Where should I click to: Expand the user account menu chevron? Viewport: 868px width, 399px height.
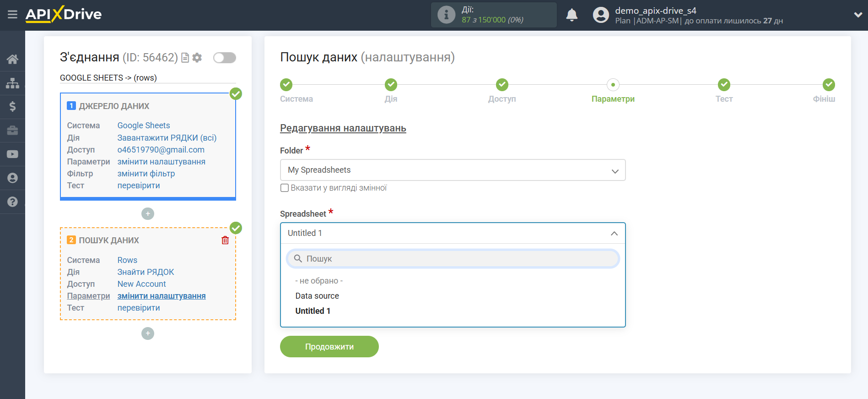point(857,15)
